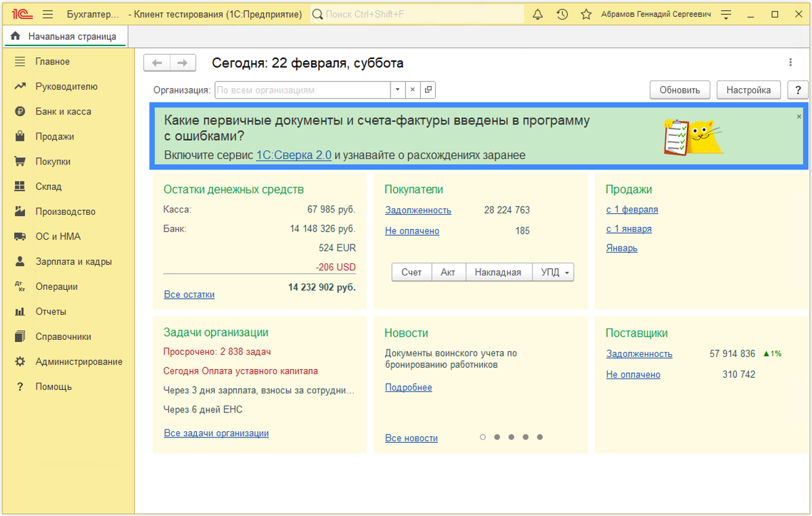Open the three-dot more actions menu
The height and width of the screenshot is (516, 812).
click(790, 62)
